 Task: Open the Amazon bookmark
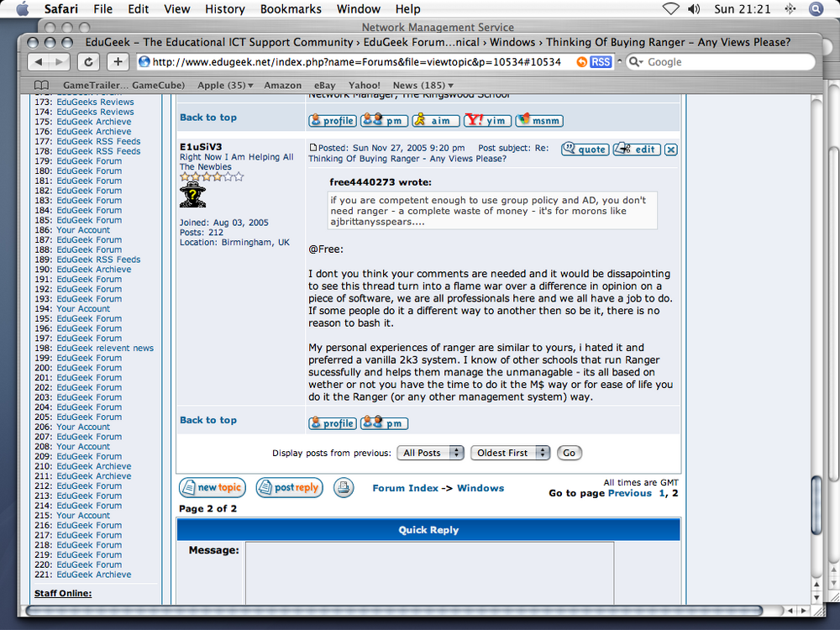283,85
